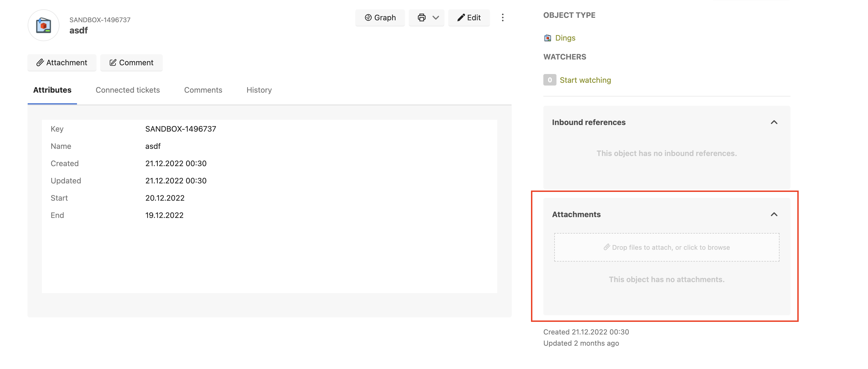
Task: Select the Attributes tab
Action: [52, 90]
